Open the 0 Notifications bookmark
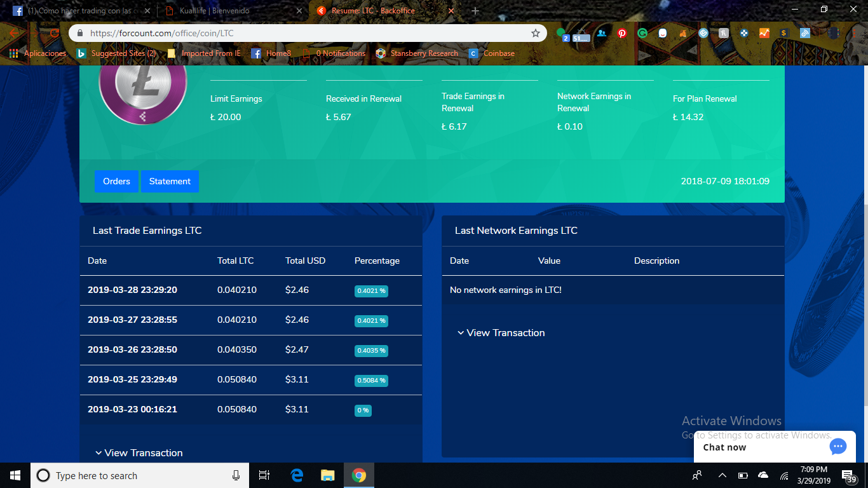The height and width of the screenshot is (488, 868). 334,53
